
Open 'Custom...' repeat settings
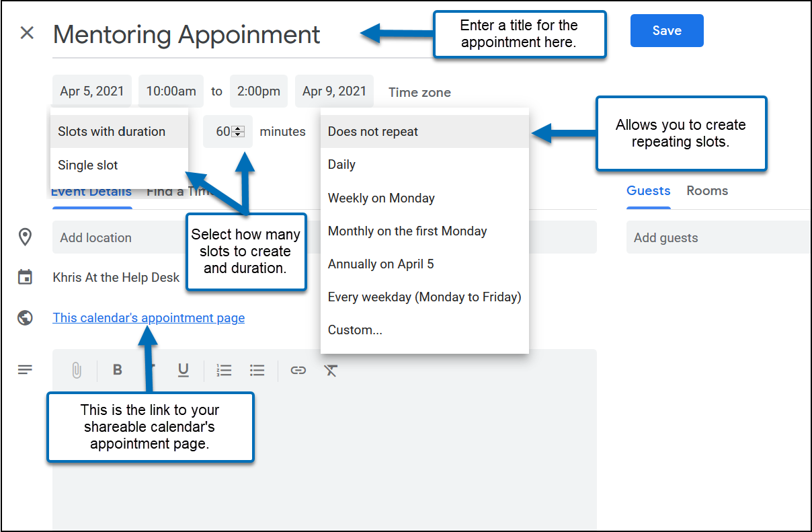[x=355, y=330]
